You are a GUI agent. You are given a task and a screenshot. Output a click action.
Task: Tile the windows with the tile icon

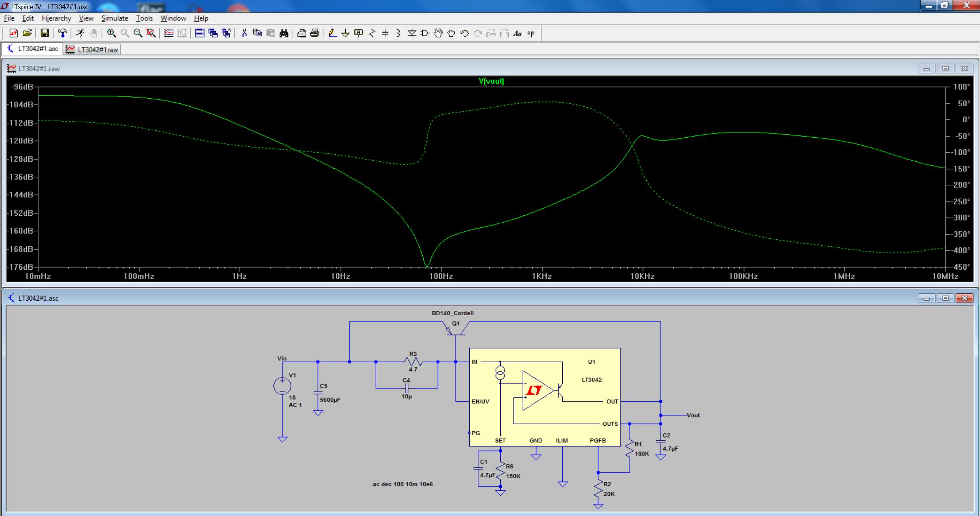pyautogui.click(x=200, y=33)
